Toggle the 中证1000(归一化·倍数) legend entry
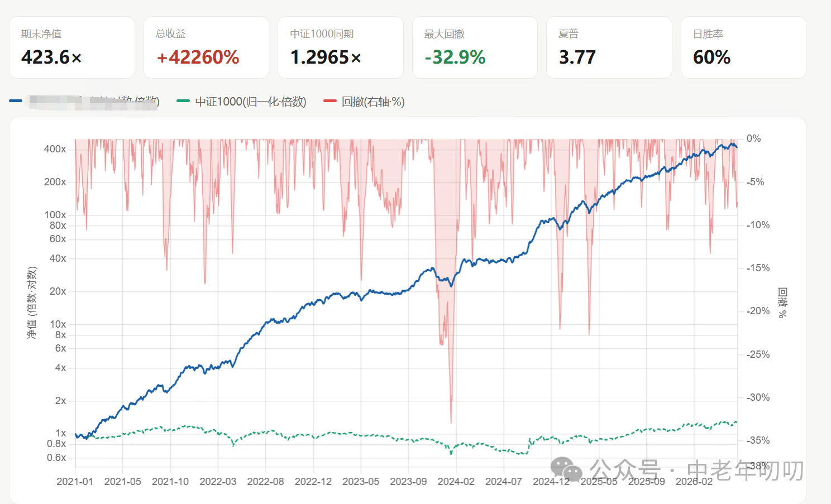The width and height of the screenshot is (831, 504). tap(241, 102)
